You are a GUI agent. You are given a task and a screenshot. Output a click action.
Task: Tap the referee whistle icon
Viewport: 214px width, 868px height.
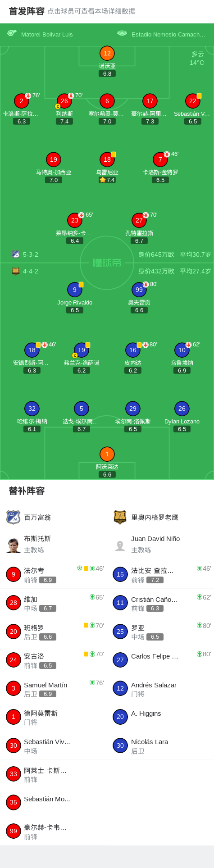click(12, 33)
